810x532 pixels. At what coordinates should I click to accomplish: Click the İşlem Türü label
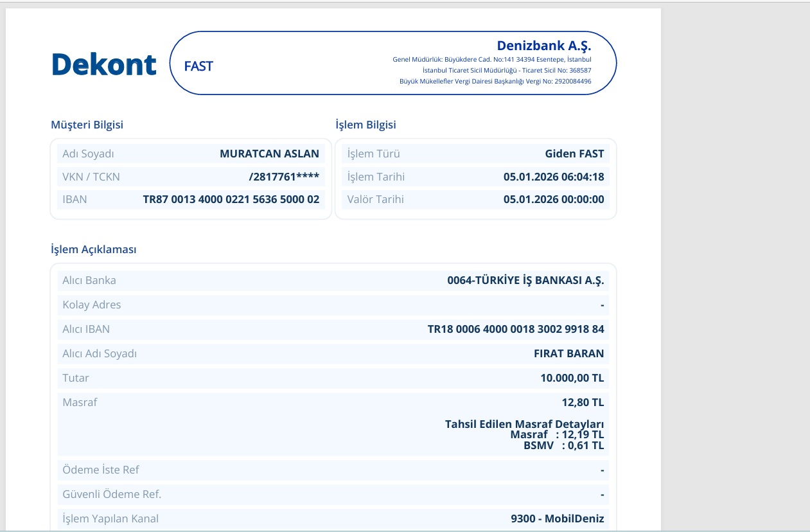point(374,154)
